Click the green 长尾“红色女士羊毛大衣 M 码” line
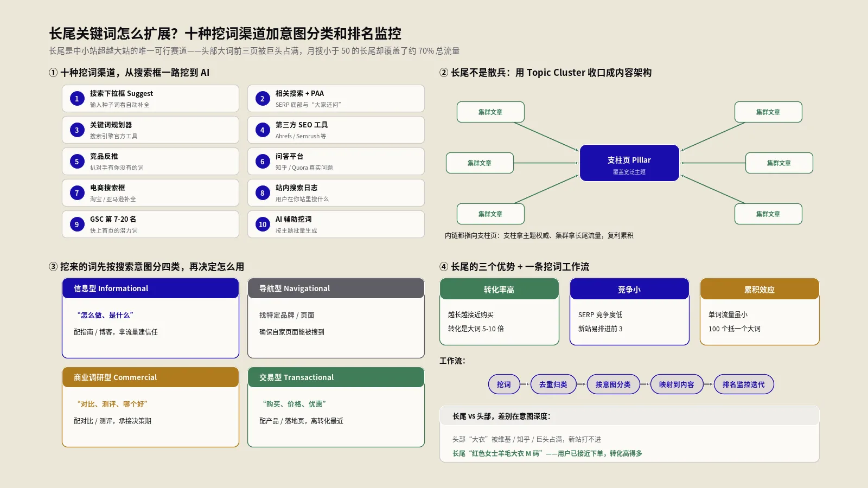 coord(547,453)
